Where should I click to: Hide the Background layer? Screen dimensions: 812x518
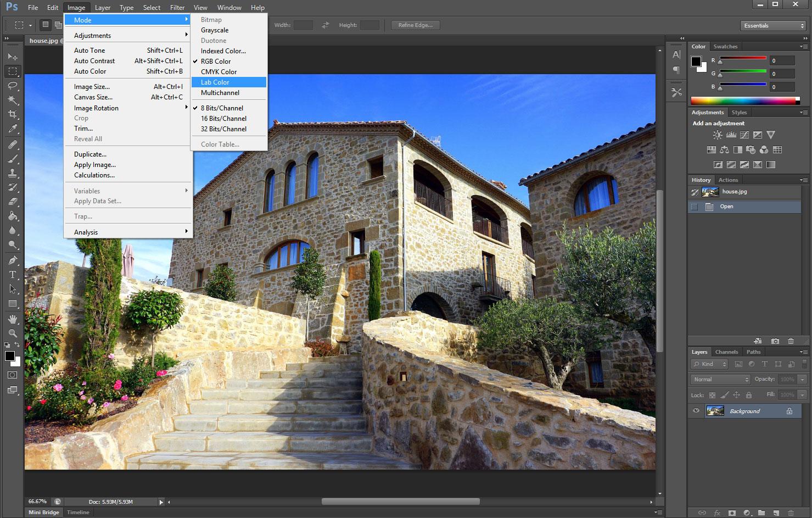[x=696, y=410]
